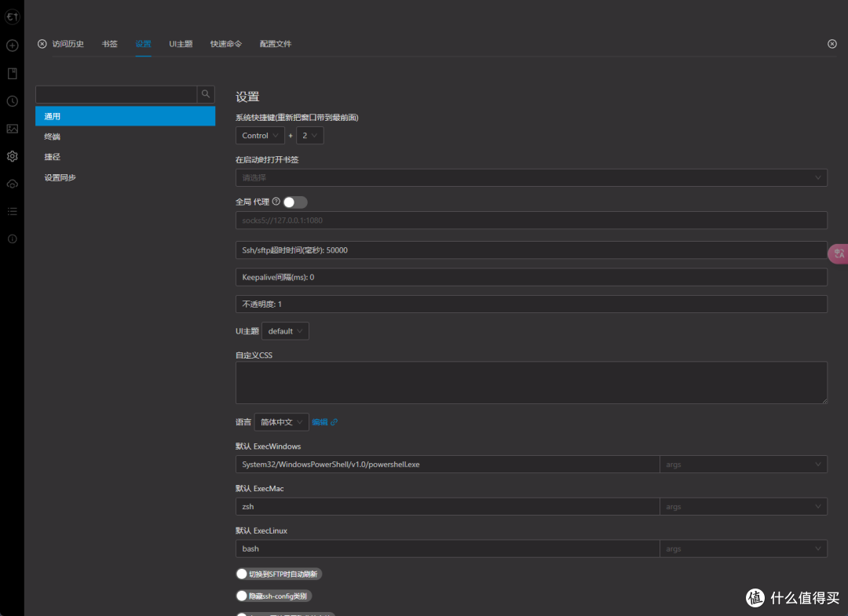Open new connection with plus icon
848x616 pixels.
pyautogui.click(x=12, y=46)
